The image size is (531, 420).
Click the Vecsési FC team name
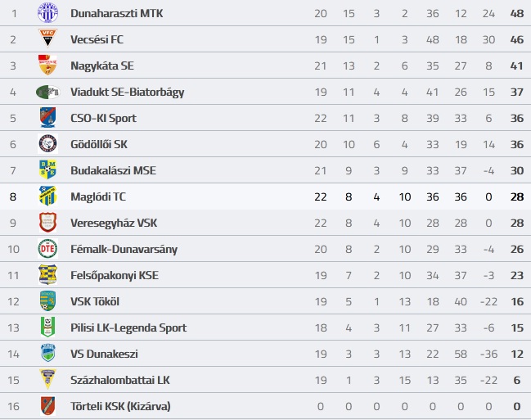[97, 39]
